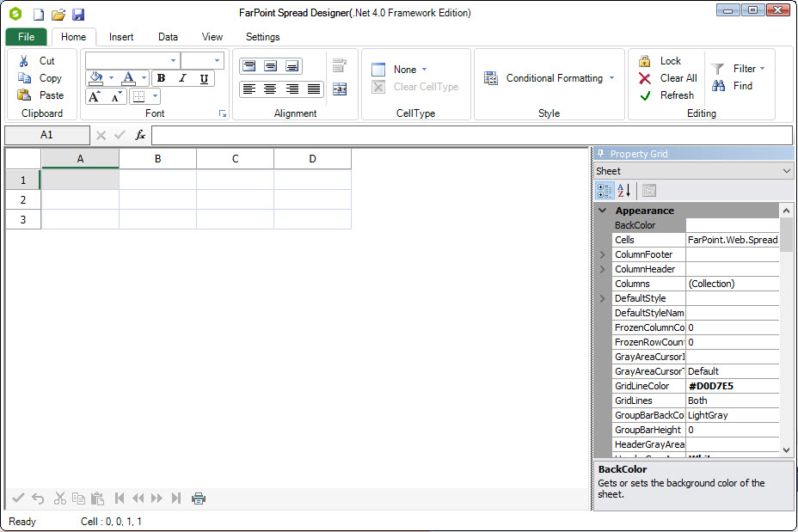The image size is (798, 532).
Task: Click the New document icon in title bar
Action: point(39,15)
